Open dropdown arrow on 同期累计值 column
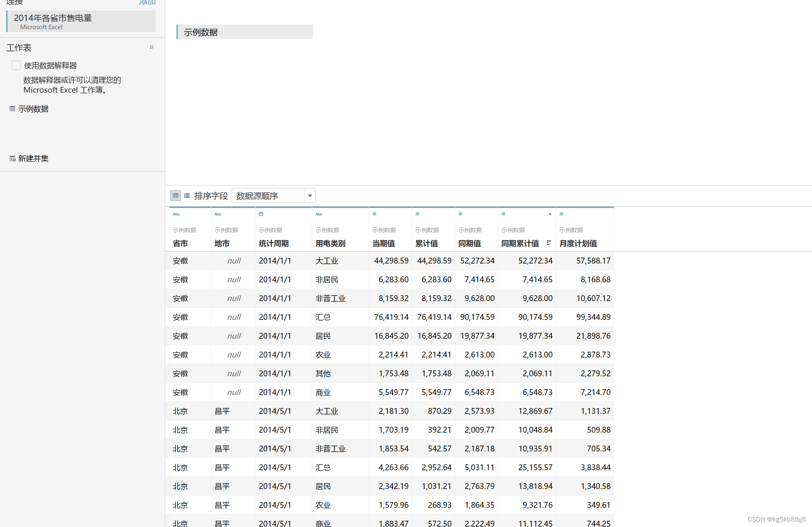Screen dimensions: 812x527 pos(550,214)
